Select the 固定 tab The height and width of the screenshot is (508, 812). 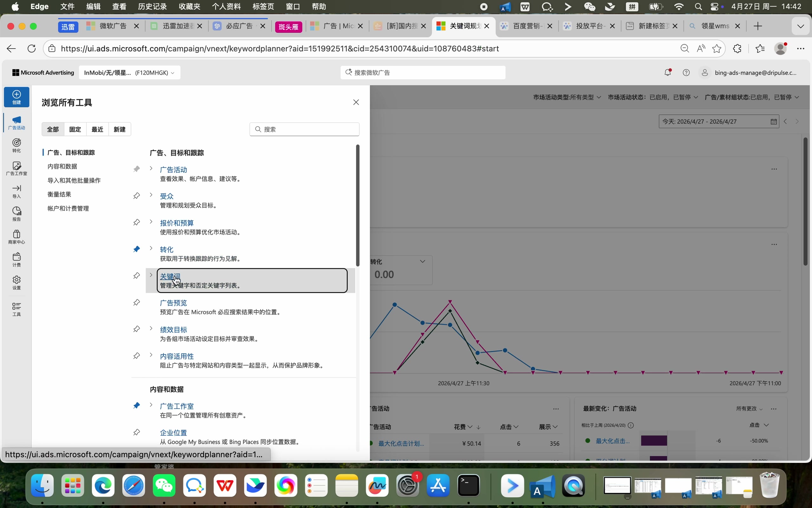coord(75,129)
